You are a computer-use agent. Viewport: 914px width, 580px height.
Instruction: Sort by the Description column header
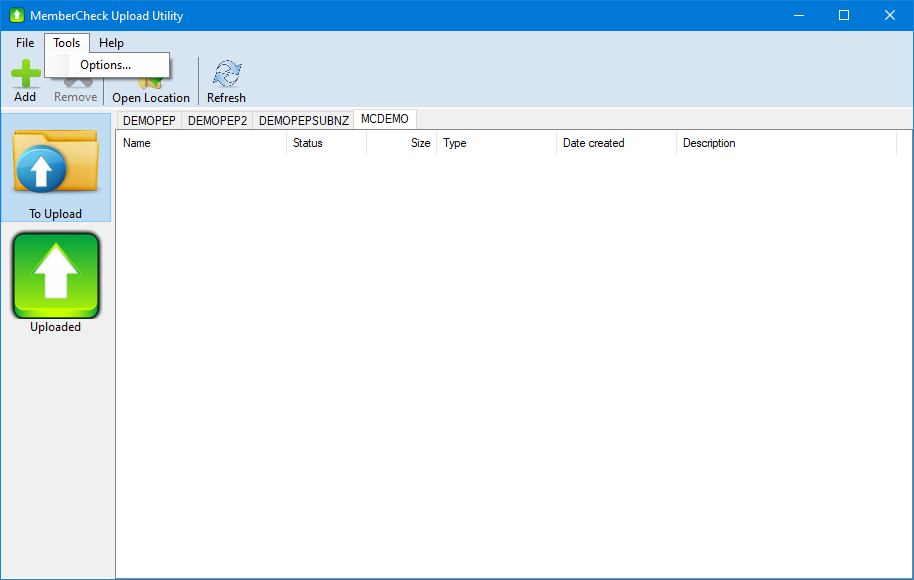(x=786, y=143)
